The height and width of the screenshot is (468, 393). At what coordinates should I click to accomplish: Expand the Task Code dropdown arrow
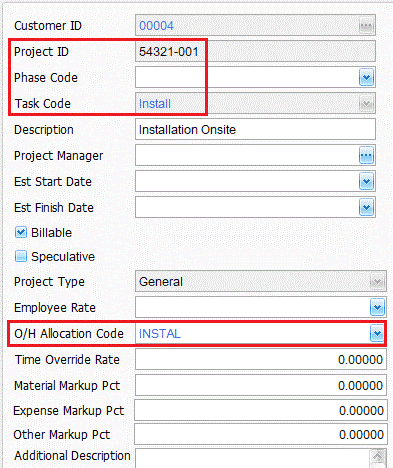(x=366, y=104)
